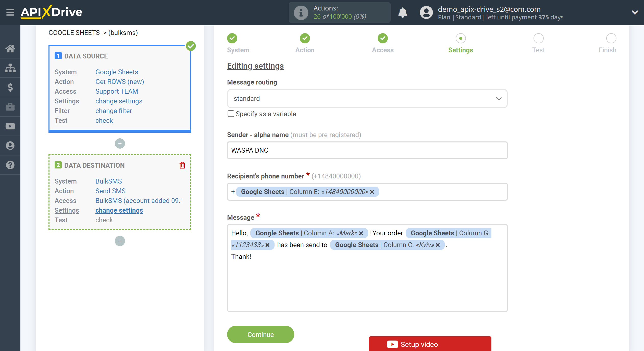
Task: Go to Test step
Action: (x=539, y=38)
